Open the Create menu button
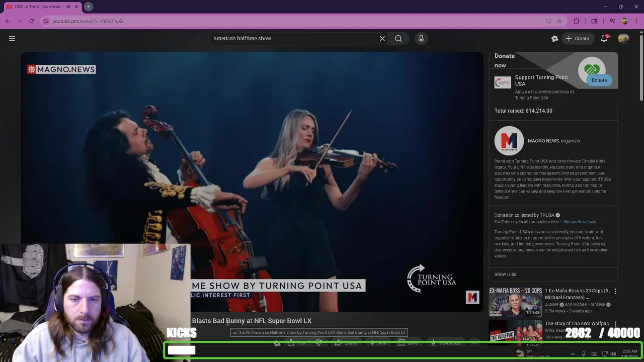Image resolution: width=644 pixels, height=362 pixels. [577, 39]
